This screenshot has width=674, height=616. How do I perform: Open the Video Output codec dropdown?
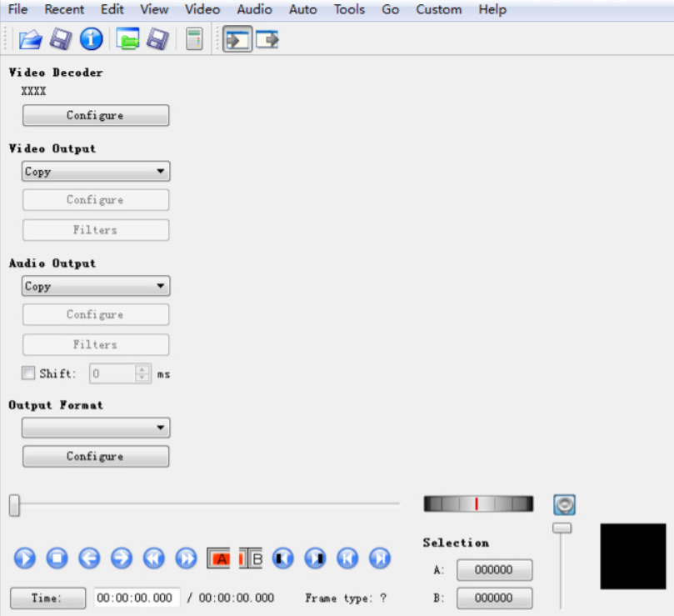pyautogui.click(x=96, y=171)
